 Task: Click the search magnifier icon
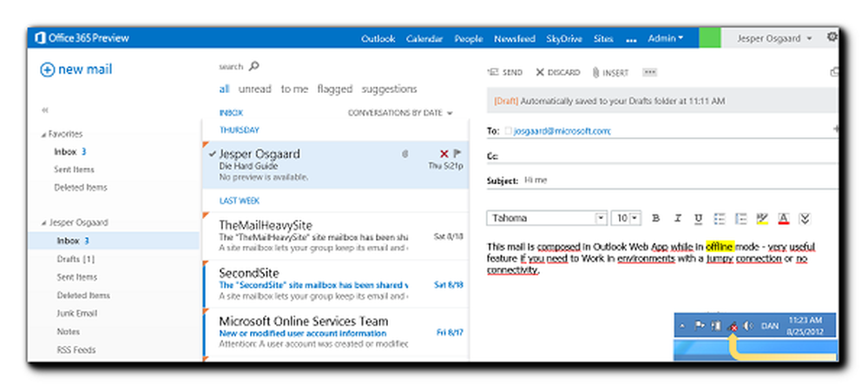253,66
